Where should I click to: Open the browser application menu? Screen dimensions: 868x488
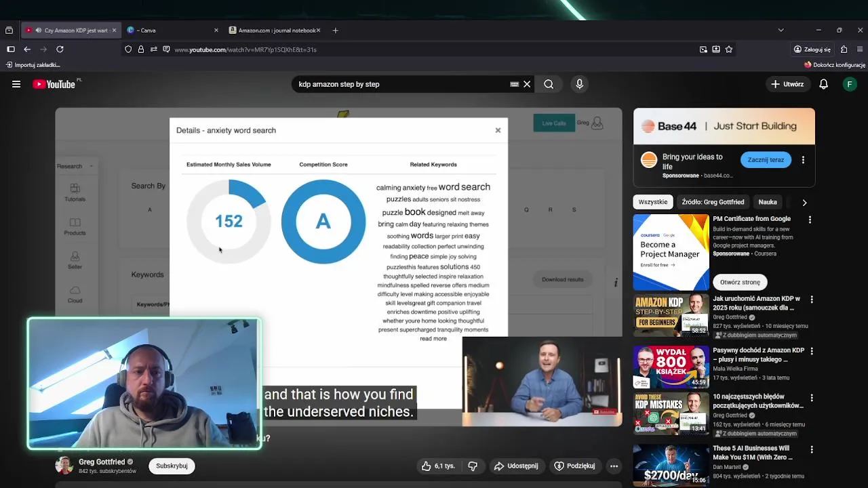861,49
